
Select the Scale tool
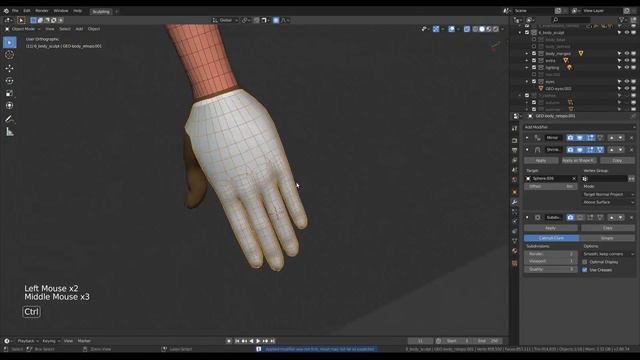[9, 93]
